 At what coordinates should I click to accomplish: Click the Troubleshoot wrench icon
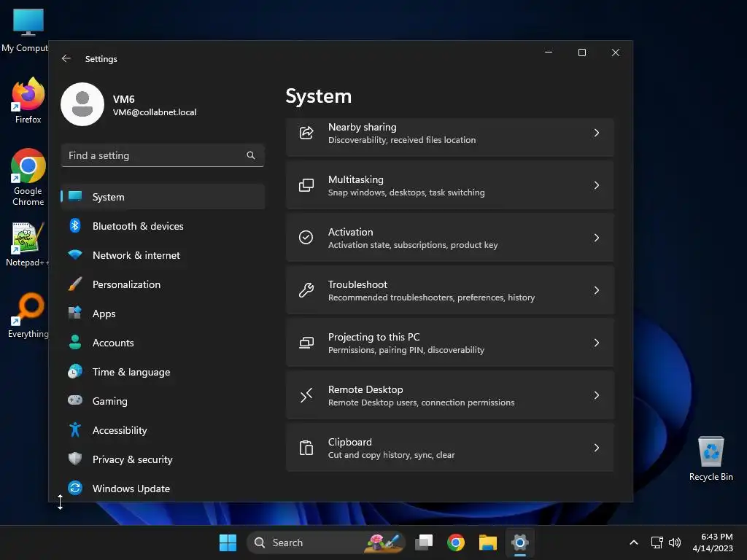coord(306,290)
